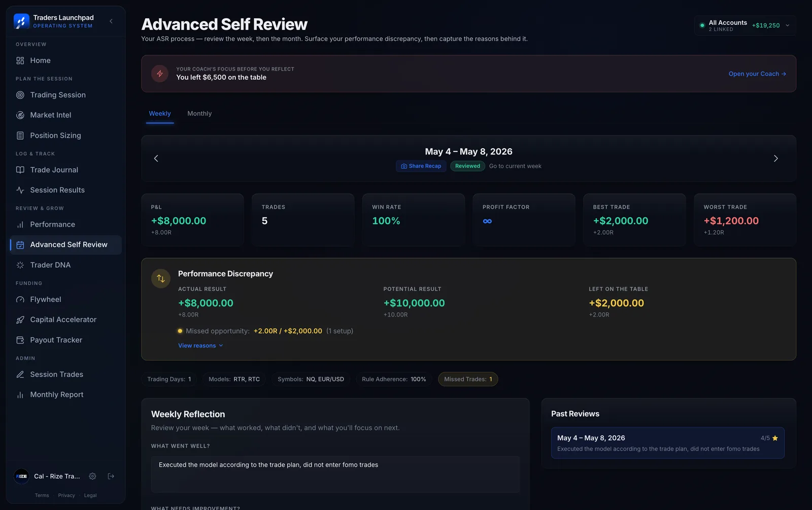Click the Missed Trades: 1 chip
Viewport: 812px width, 510px height.
(x=468, y=379)
